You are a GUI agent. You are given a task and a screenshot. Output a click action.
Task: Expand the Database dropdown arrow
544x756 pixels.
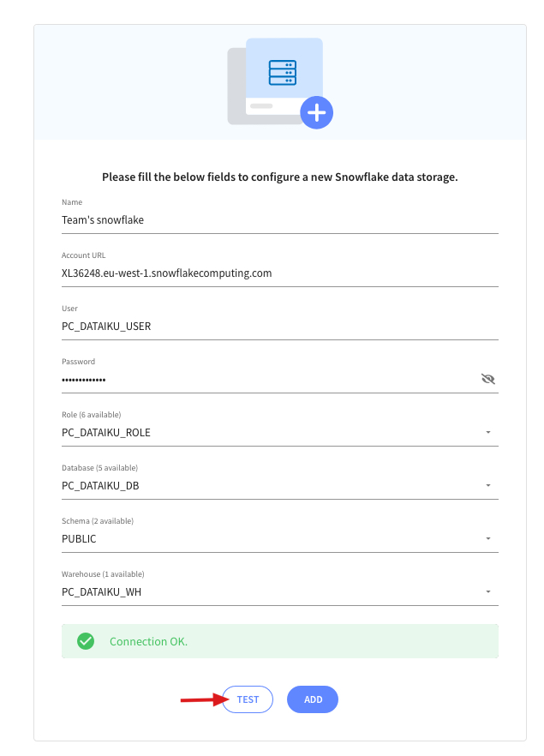488,485
